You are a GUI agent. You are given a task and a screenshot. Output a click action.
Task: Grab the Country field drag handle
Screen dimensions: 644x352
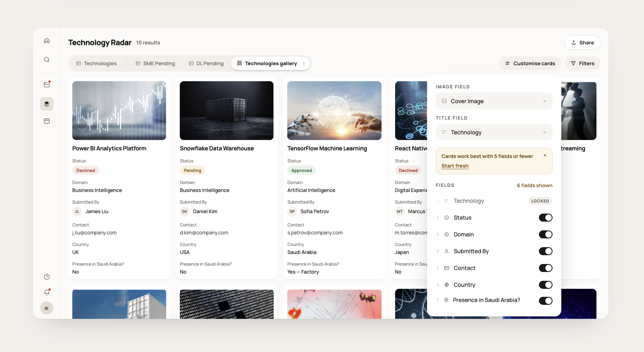[x=438, y=285]
